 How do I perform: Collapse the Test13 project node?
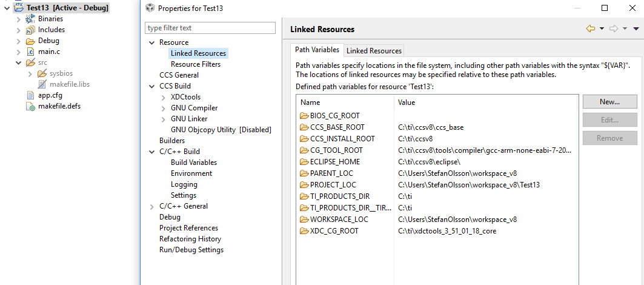tap(7, 7)
